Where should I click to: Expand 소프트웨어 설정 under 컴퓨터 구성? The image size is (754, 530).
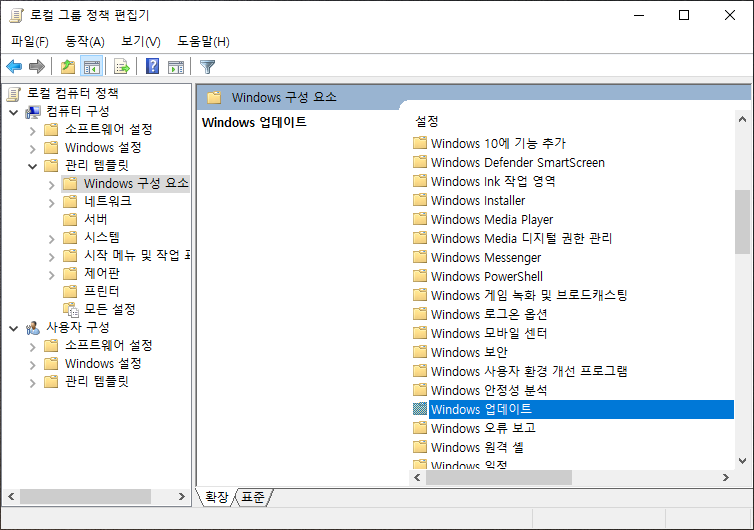32,130
